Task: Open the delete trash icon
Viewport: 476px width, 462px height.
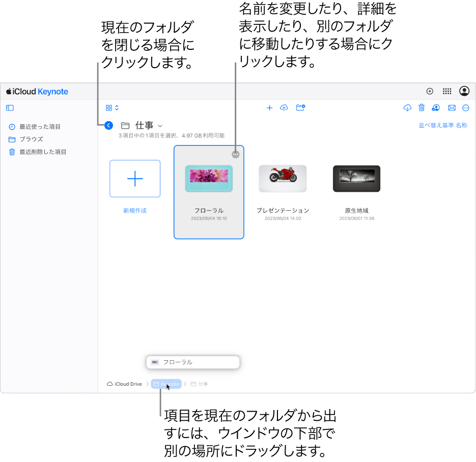Action: click(x=421, y=107)
